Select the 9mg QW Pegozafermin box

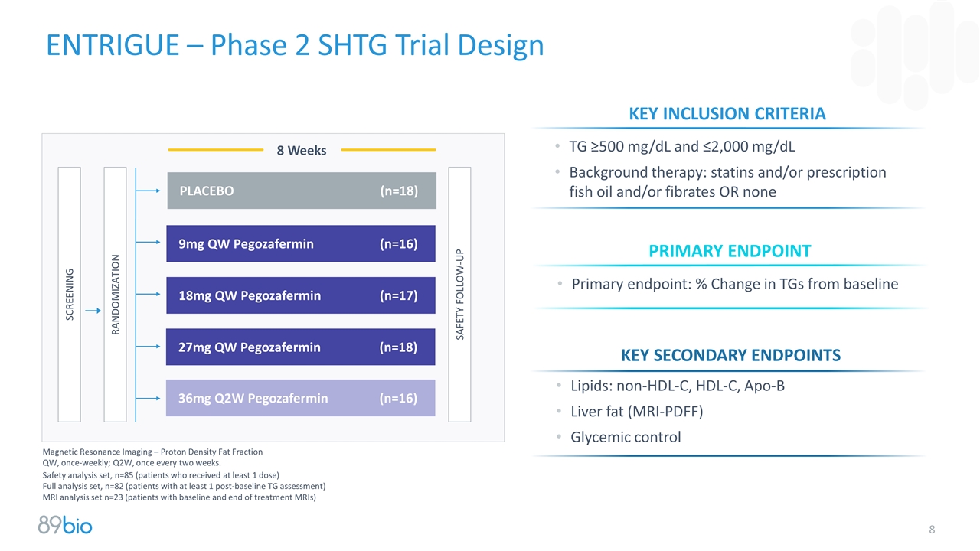[301, 244]
